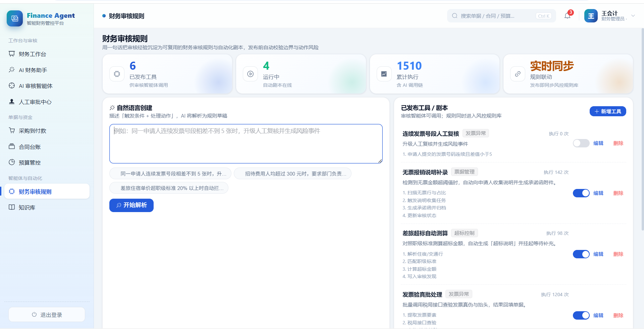
Task: Disable the 无票报销说明补录 toggle
Action: 581,193
